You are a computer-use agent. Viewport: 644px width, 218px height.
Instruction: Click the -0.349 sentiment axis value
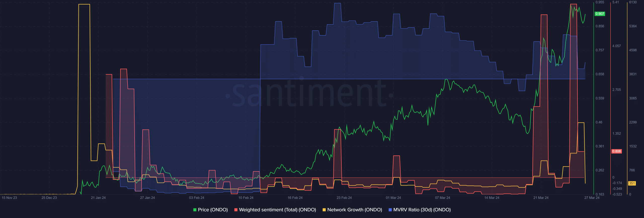(617, 189)
